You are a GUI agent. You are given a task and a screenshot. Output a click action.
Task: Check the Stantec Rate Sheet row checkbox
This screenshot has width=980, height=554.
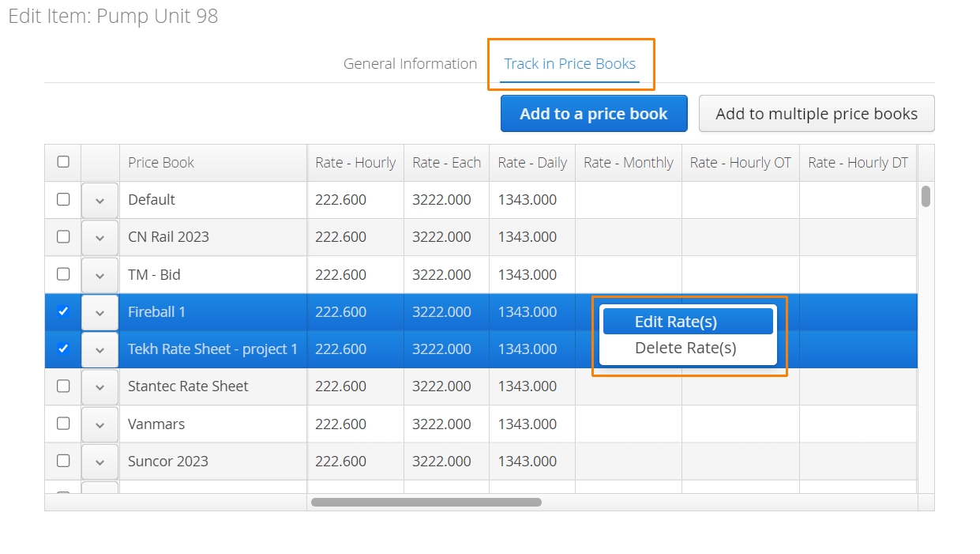[x=63, y=386]
